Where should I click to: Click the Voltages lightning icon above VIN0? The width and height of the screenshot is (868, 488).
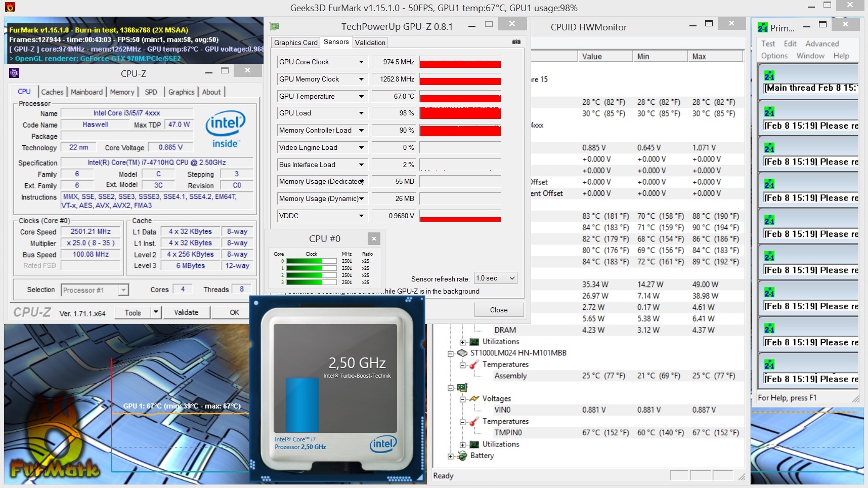tap(474, 398)
